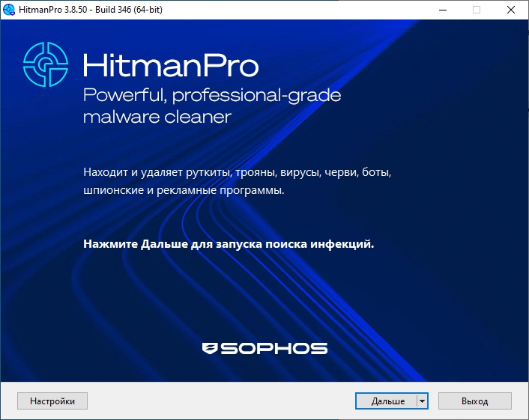Viewport: 529px width, 420px height.
Task: Click the empty grey bar between Настройки and Дальше
Action: pos(221,401)
